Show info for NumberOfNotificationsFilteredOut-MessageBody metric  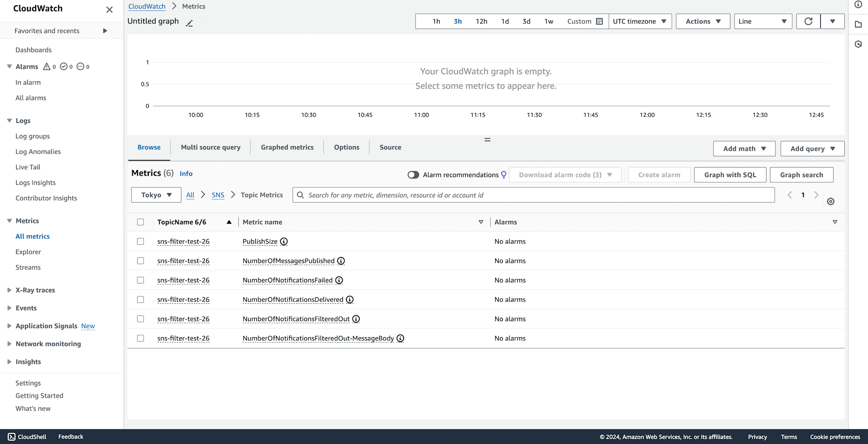401,338
